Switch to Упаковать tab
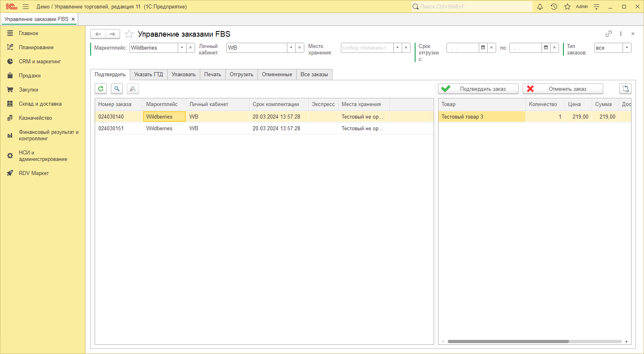 tap(183, 74)
